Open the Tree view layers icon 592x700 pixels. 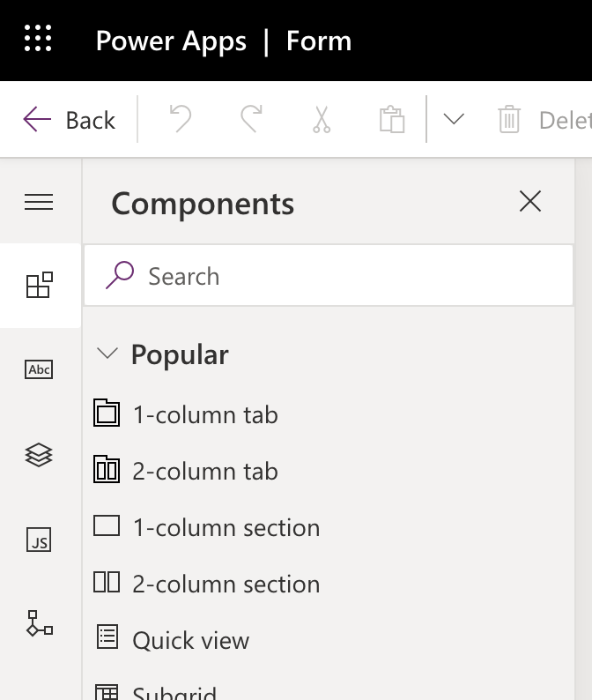click(x=40, y=455)
